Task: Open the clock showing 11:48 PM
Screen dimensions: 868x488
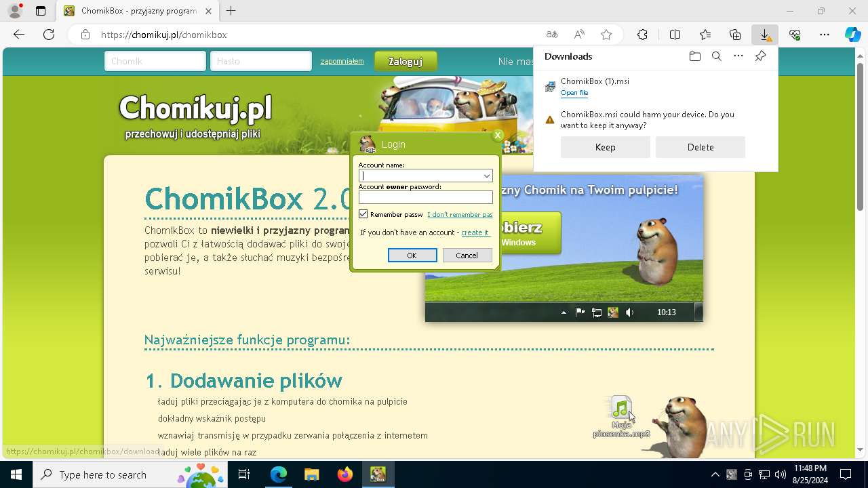Action: pyautogui.click(x=810, y=474)
